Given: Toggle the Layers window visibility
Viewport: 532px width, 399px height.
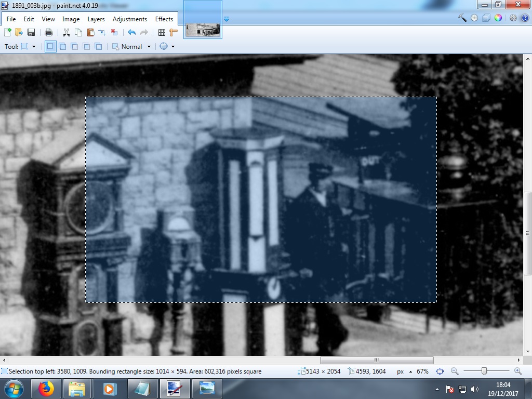Looking at the screenshot, I should point(486,18).
